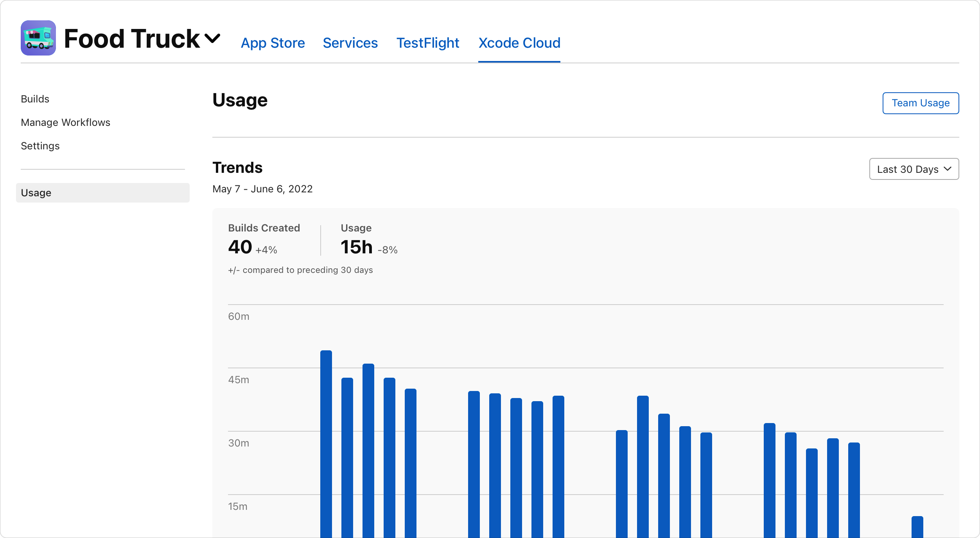The height and width of the screenshot is (538, 980).
Task: Expand the Food Truck app chevron
Action: click(212, 38)
